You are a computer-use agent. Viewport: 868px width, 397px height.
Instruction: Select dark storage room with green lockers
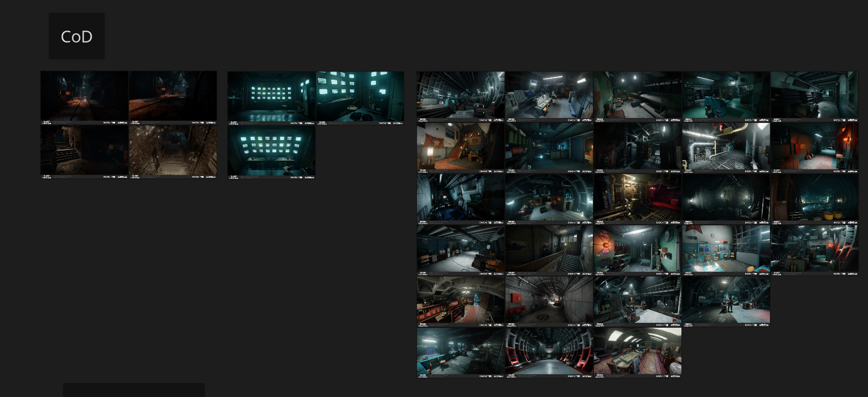click(x=549, y=148)
